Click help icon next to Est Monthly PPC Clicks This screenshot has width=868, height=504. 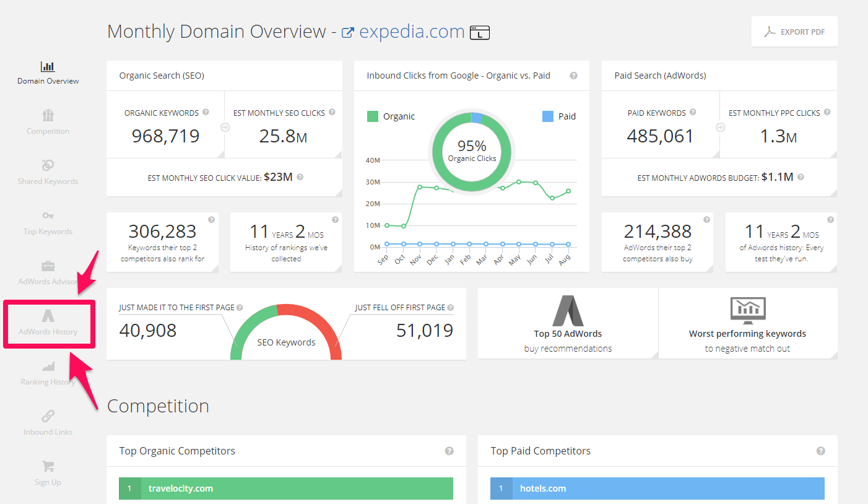pyautogui.click(x=827, y=112)
